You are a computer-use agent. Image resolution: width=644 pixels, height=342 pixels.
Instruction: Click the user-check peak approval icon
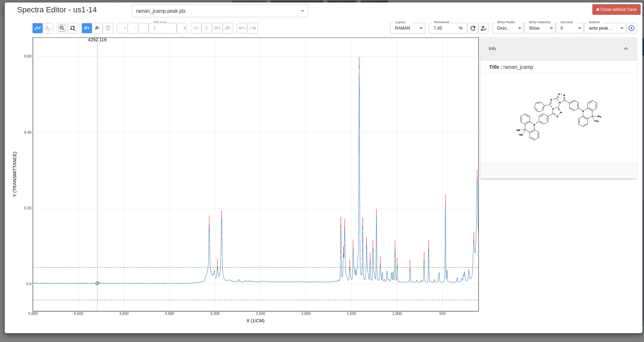click(x=484, y=28)
